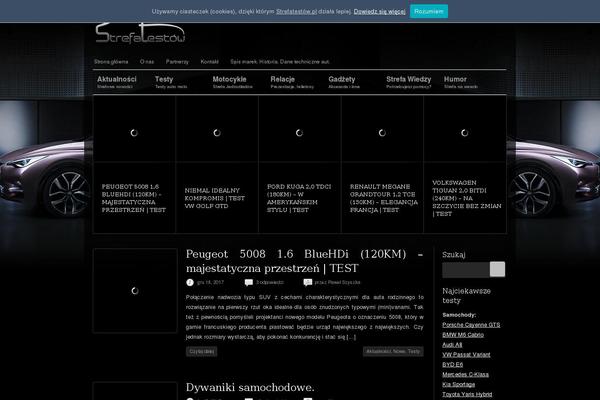Click the search submit button beside Szukaj field
Image resolution: width=600 pixels, height=400 pixels.
[x=497, y=269]
